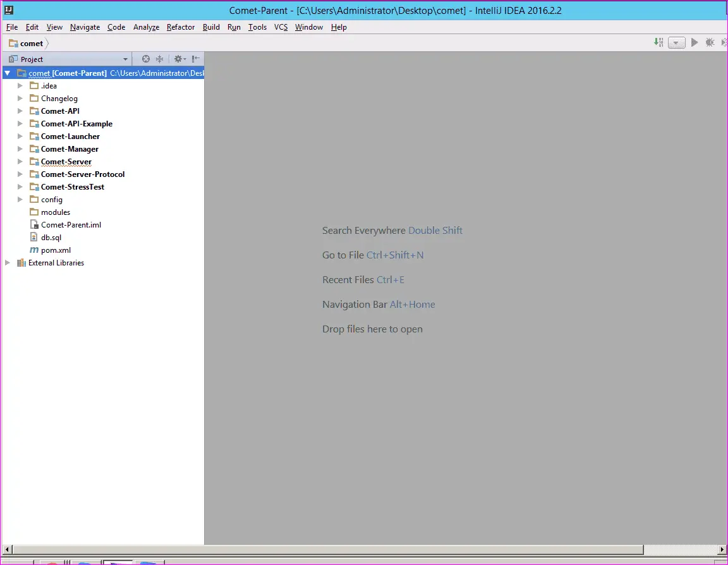Screen dimensions: 728x565
Task: Select Comet-API-Example in project tree
Action: (x=76, y=124)
